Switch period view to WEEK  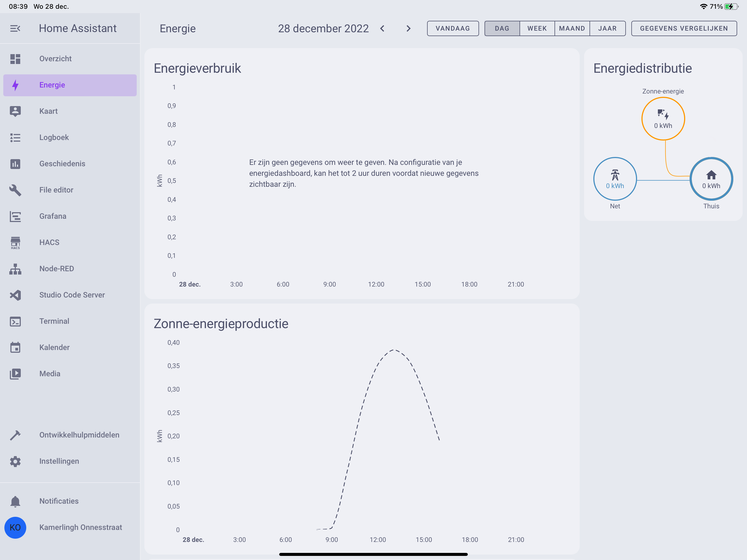tap(537, 28)
